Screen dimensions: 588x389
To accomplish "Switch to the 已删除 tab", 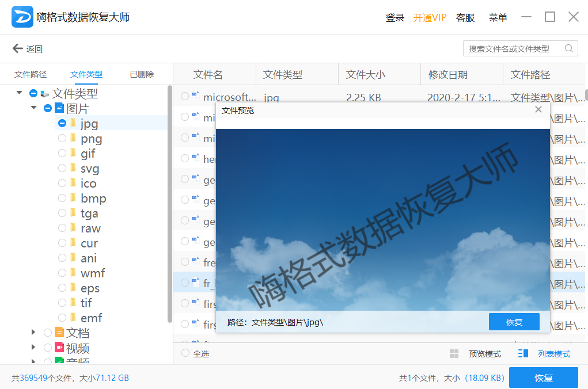I will point(142,74).
